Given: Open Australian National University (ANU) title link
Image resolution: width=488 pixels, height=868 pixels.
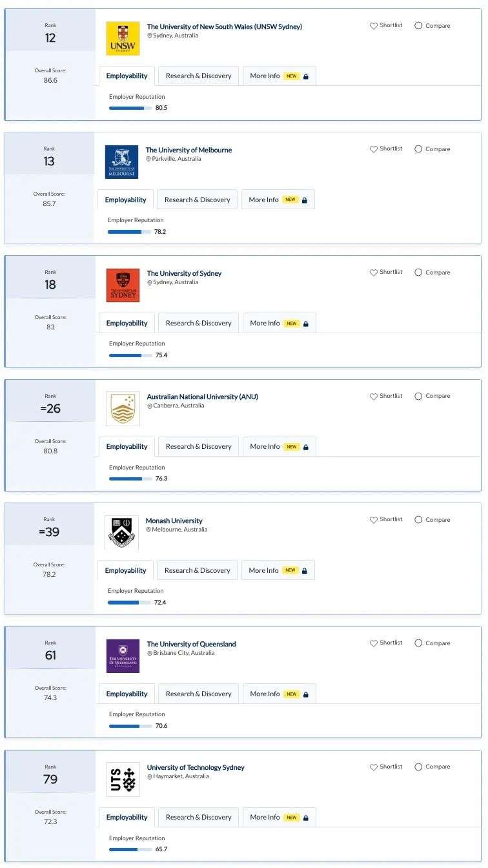Looking at the screenshot, I should [203, 397].
